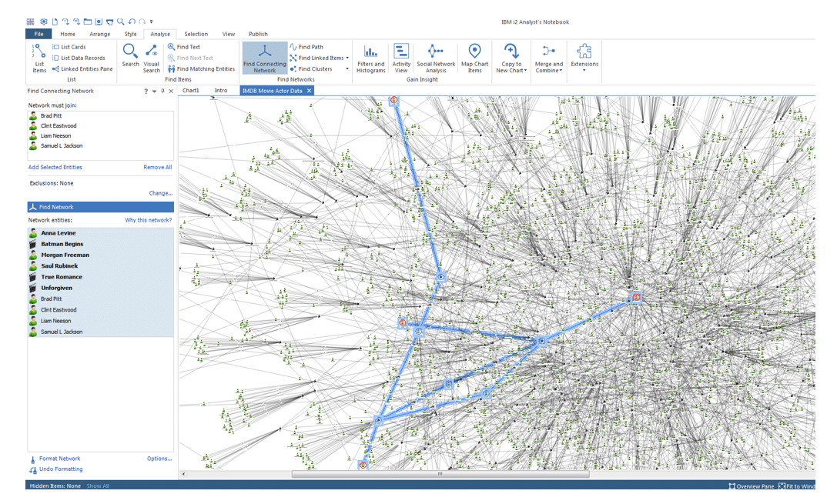This screenshot has height=504, width=837.
Task: Click Merge and Combine icon
Action: [x=548, y=52]
